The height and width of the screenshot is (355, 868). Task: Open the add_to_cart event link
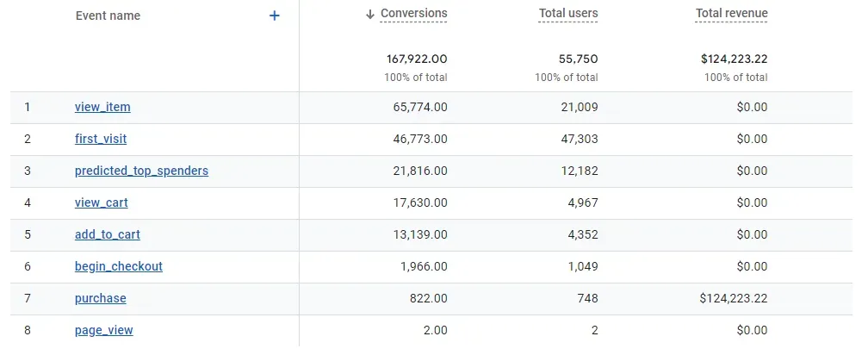click(108, 234)
